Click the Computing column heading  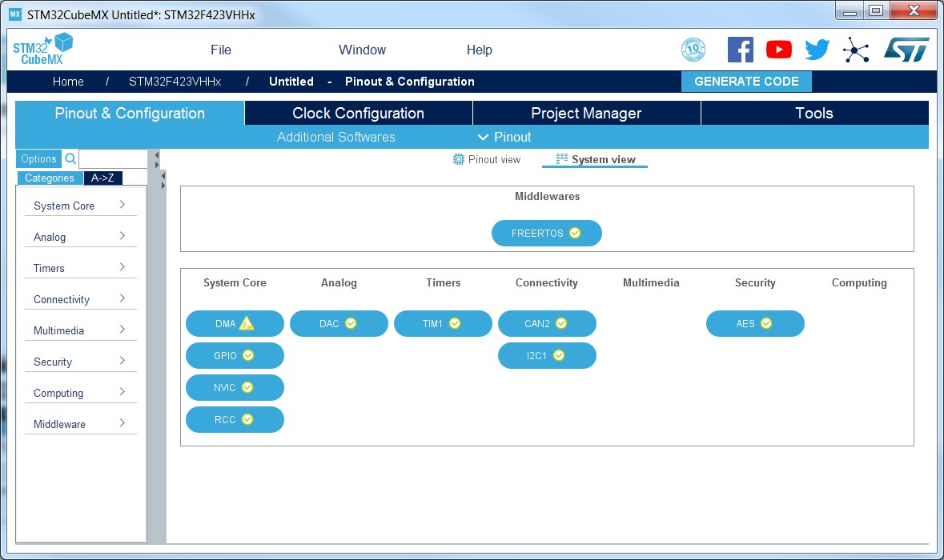[859, 282]
